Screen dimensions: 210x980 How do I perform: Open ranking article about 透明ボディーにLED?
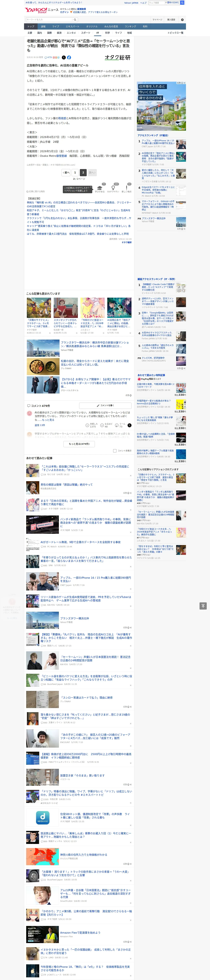(x=158, y=301)
